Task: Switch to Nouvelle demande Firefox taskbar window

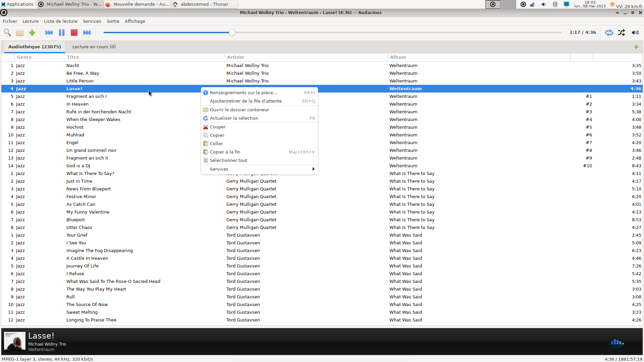Action: pos(138,4)
